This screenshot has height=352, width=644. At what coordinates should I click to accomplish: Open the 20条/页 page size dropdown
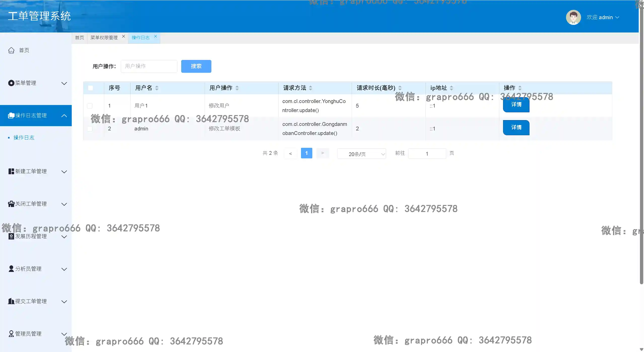pos(361,154)
